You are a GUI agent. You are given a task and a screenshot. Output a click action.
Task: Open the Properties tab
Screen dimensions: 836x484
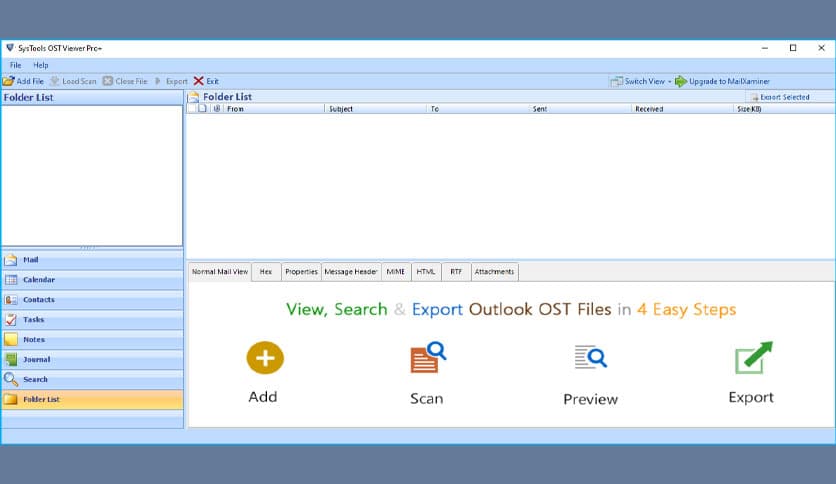[x=301, y=272]
